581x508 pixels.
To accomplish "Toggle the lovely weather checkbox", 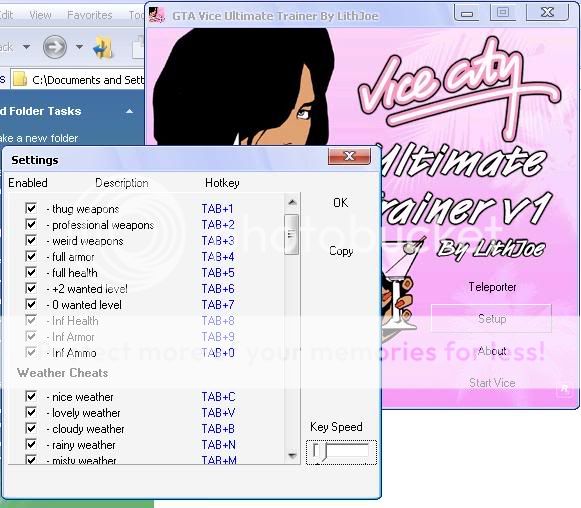I will [x=31, y=412].
